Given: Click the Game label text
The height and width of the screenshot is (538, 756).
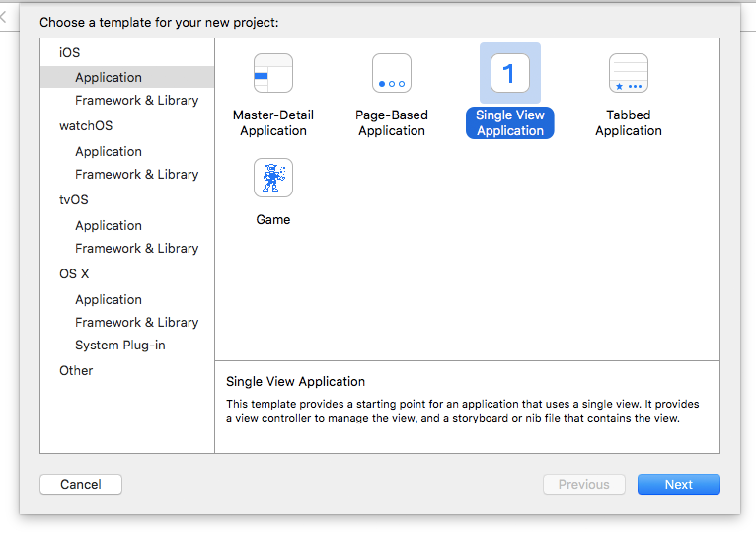Looking at the screenshot, I should (273, 220).
